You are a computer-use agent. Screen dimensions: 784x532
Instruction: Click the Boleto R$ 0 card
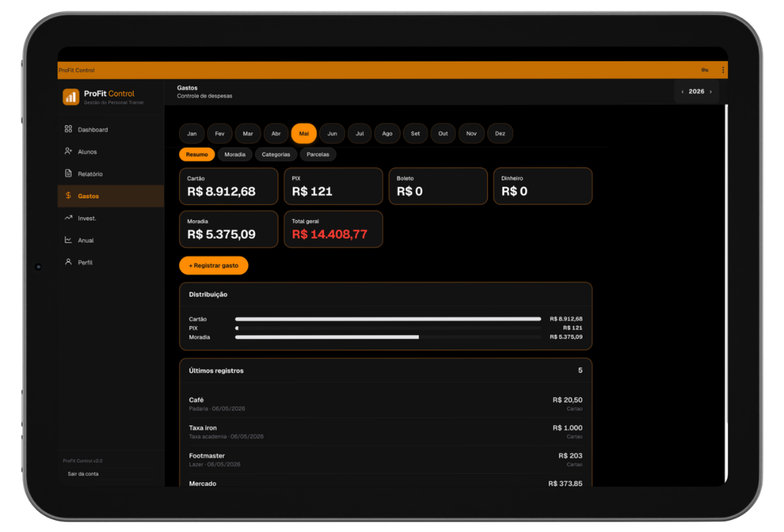[438, 186]
